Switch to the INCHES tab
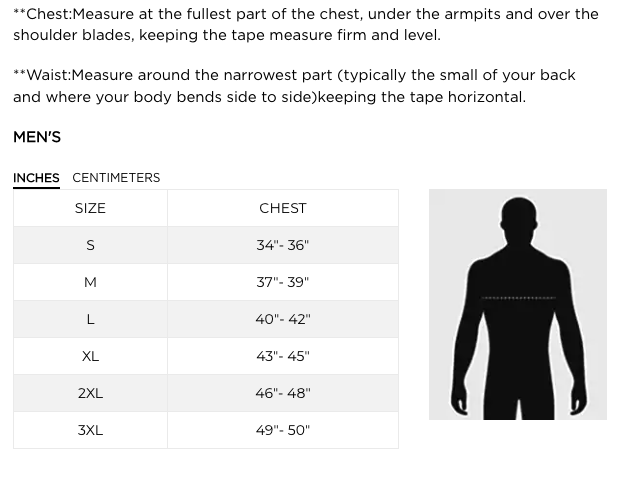This screenshot has width=617, height=479. tap(36, 178)
